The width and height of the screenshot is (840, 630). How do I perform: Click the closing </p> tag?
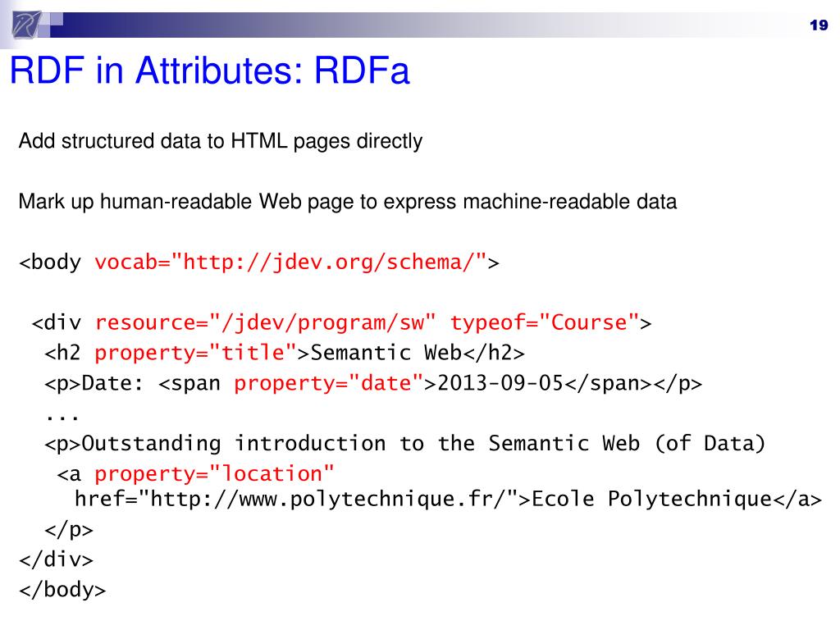pos(69,530)
